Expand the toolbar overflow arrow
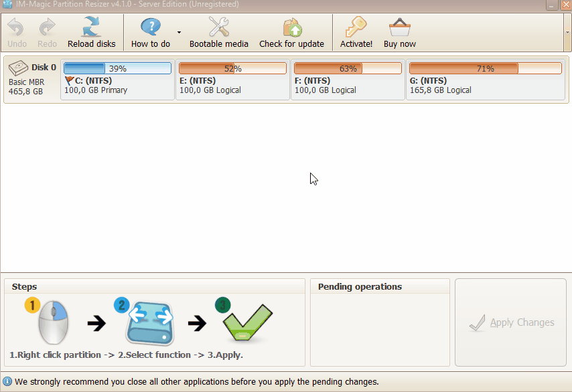 [567, 32]
